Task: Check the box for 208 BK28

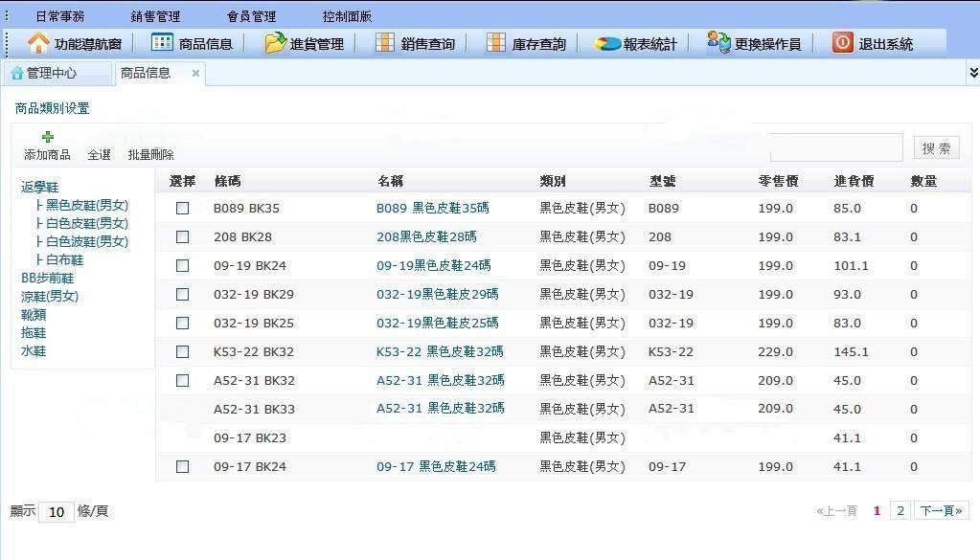Action: pyautogui.click(x=183, y=236)
